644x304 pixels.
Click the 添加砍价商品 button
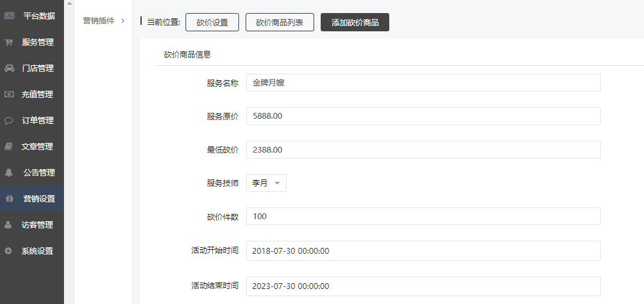(x=355, y=22)
